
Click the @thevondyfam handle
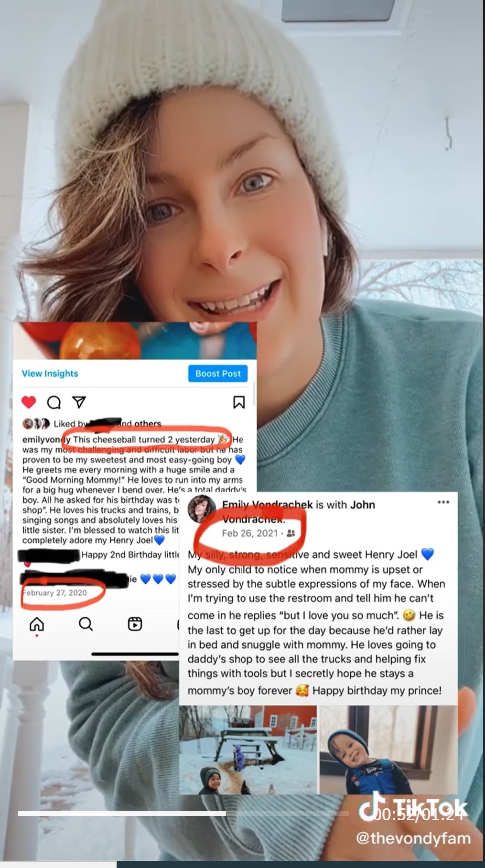pos(414,838)
